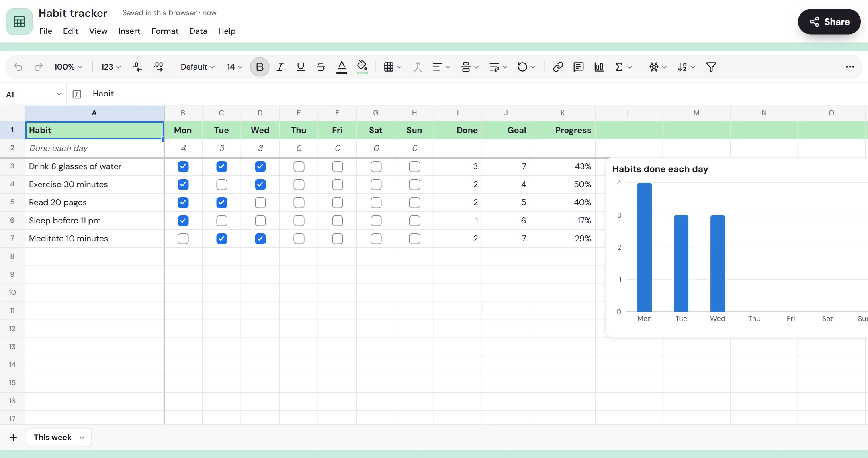Increase decimal places icon
The height and width of the screenshot is (458, 868).
click(159, 67)
